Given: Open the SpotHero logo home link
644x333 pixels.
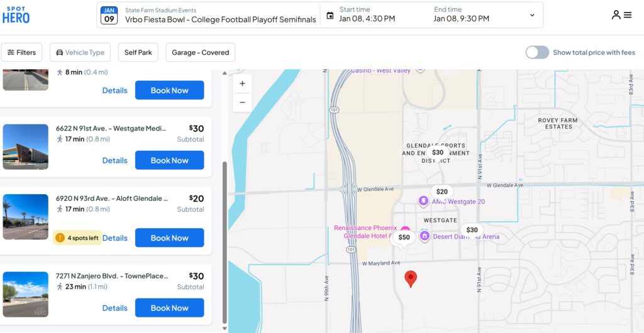Looking at the screenshot, I should pos(16,15).
